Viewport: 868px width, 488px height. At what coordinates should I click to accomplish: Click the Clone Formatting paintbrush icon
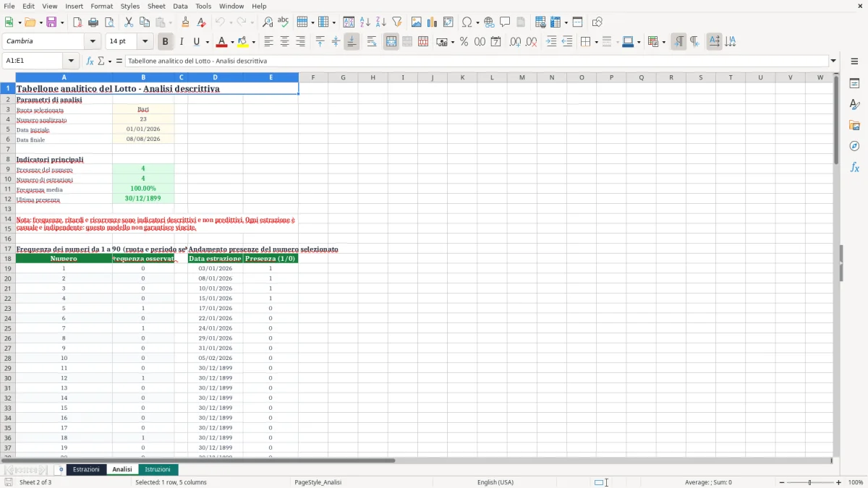point(186,22)
